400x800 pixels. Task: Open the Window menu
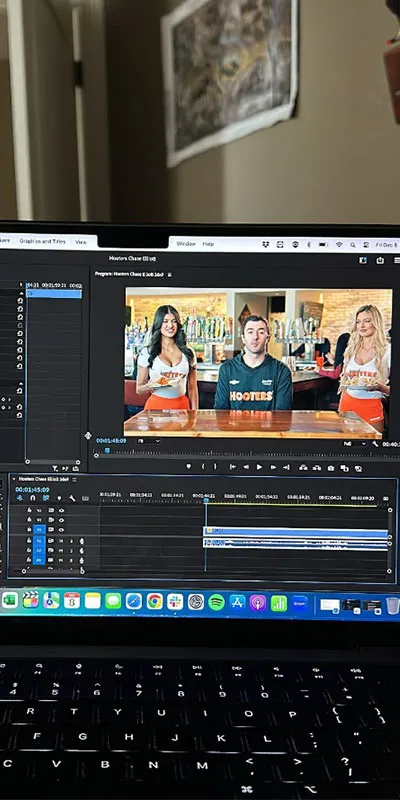186,244
